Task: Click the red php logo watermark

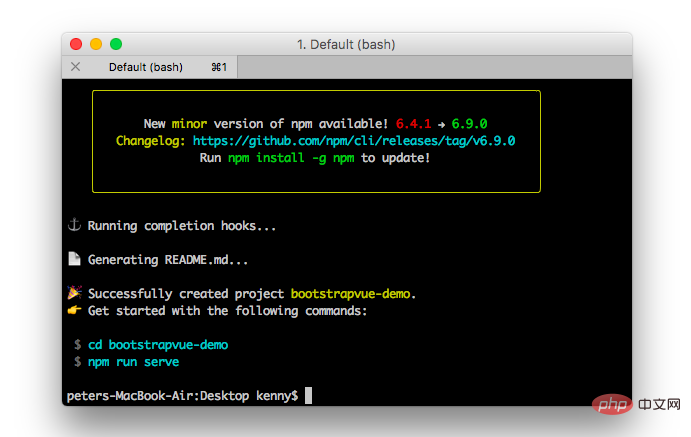Action: click(613, 404)
